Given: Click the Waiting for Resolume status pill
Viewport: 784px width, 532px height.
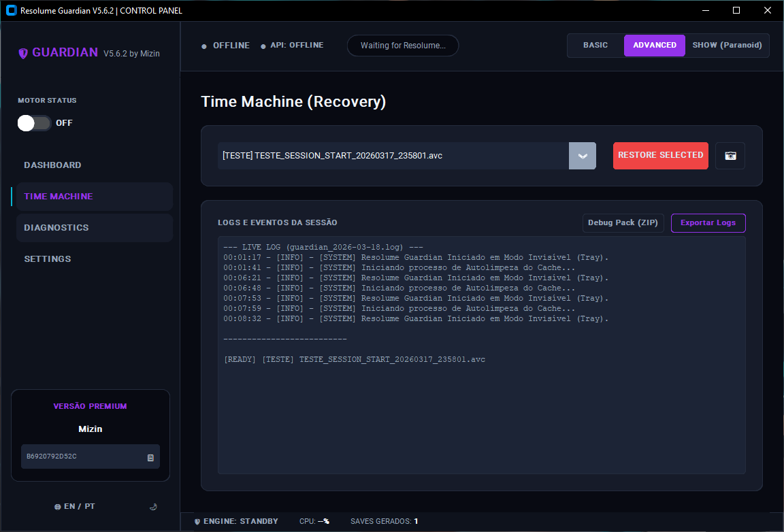Looking at the screenshot, I should pos(403,46).
